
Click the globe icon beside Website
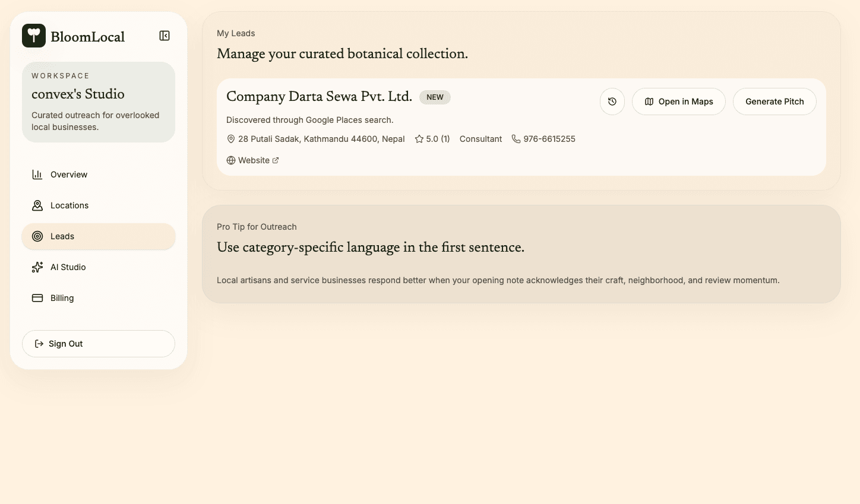click(230, 160)
